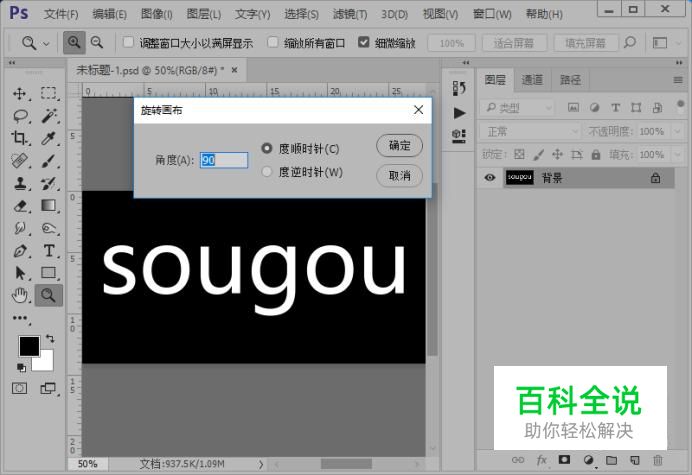Add layer style fx

coord(542,460)
